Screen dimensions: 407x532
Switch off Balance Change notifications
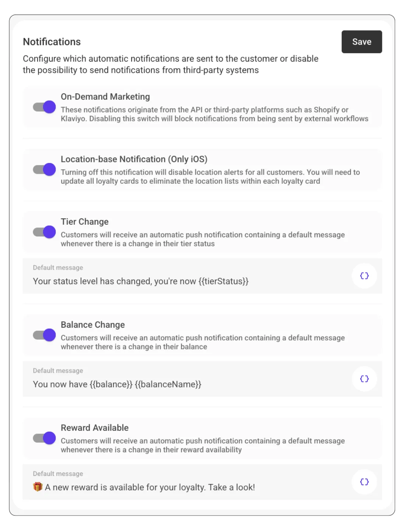[44, 335]
